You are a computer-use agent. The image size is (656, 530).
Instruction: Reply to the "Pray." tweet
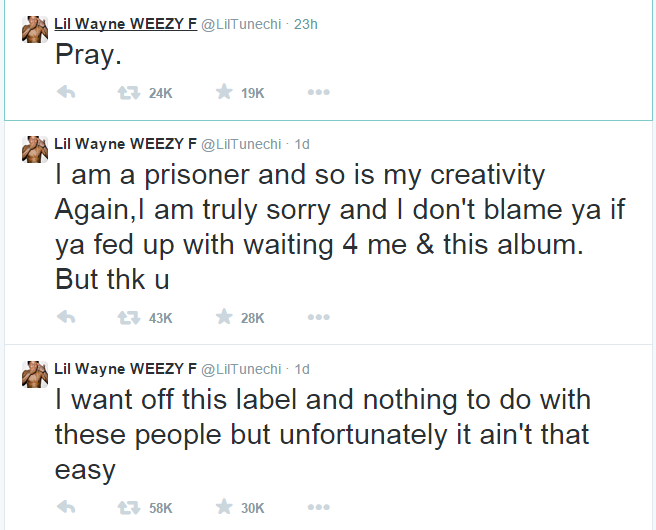click(67, 93)
